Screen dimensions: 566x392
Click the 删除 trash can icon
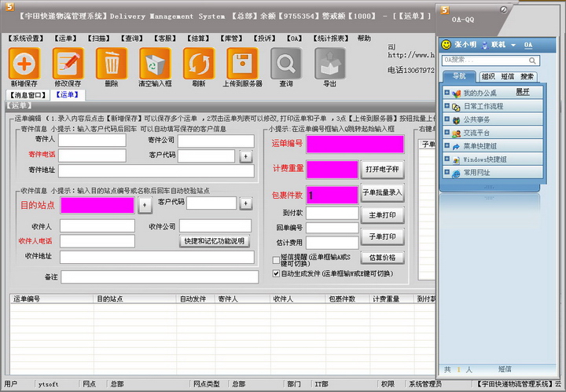[x=112, y=63]
